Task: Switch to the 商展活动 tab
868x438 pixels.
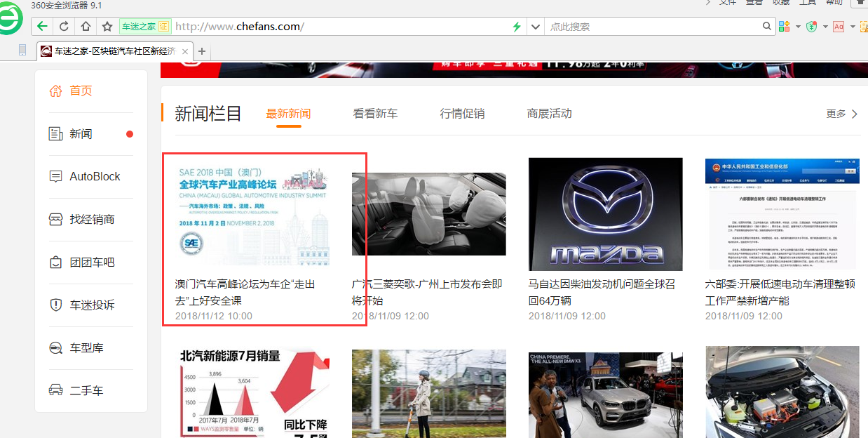Action: 549,114
